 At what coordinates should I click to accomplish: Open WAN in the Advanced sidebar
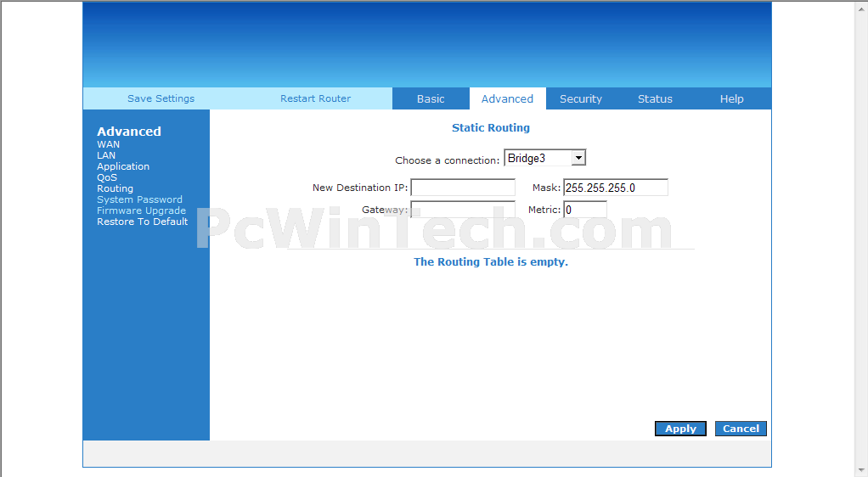pyautogui.click(x=109, y=144)
